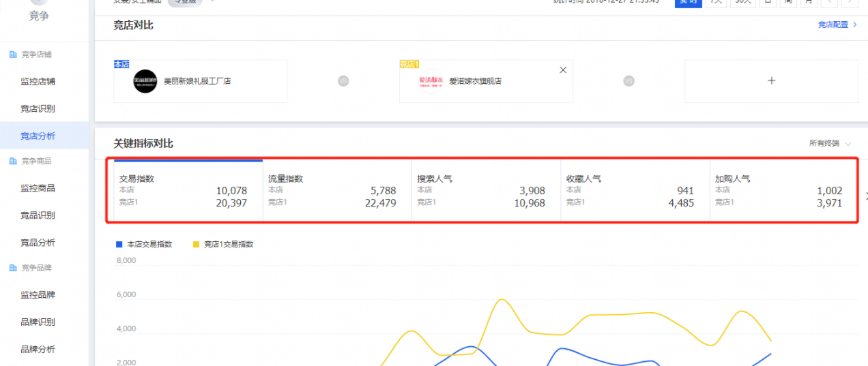The image size is (868, 366).
Task: Select the 搜索人气 metric card
Action: pyautogui.click(x=486, y=190)
